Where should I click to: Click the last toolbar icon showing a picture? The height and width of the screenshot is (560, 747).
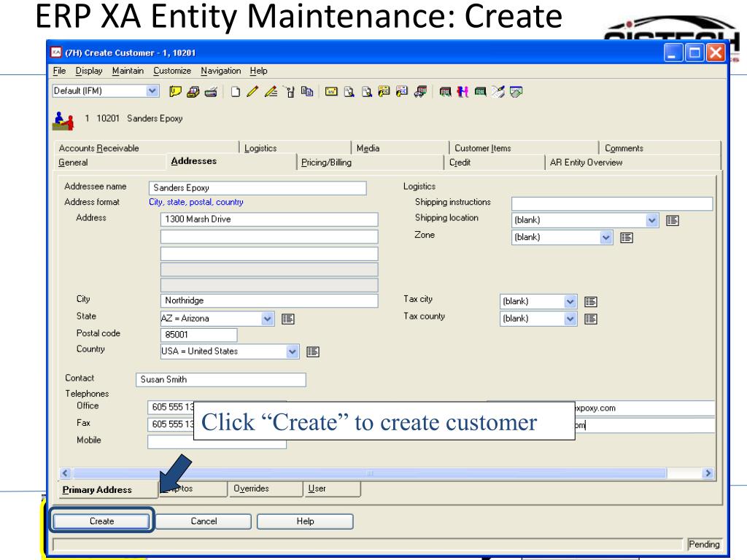pyautogui.click(x=516, y=91)
